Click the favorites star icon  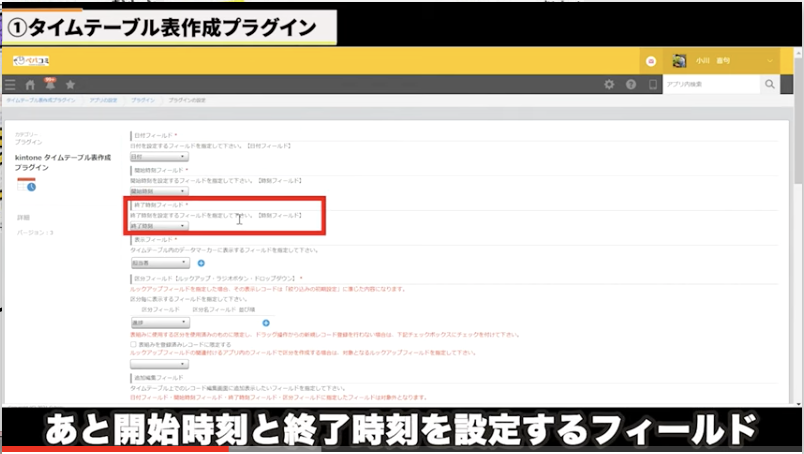[x=70, y=85]
